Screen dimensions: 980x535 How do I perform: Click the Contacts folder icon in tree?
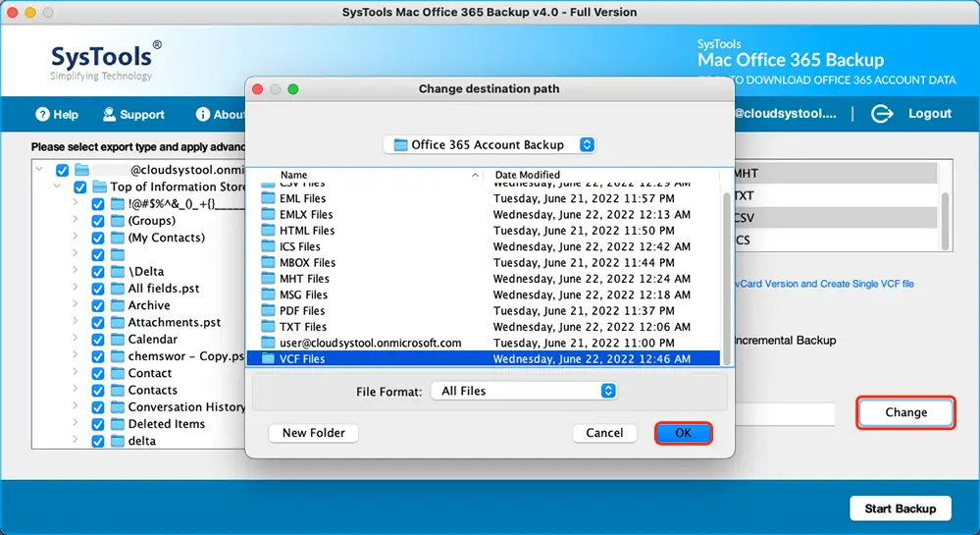[x=118, y=390]
